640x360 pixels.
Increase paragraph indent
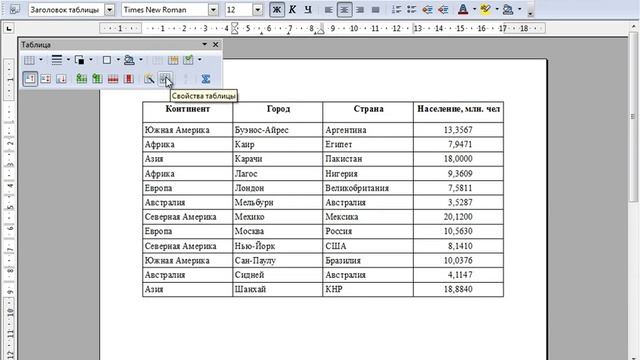click(443, 9)
